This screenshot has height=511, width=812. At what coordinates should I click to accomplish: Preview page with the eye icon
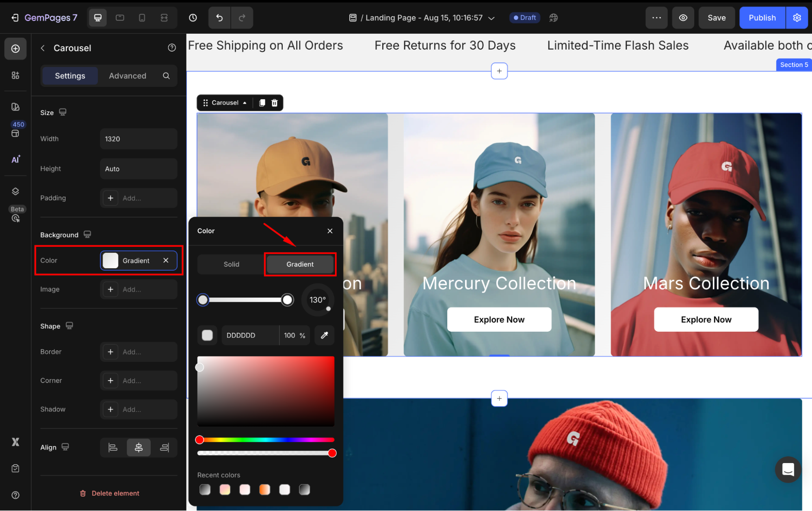click(x=683, y=17)
